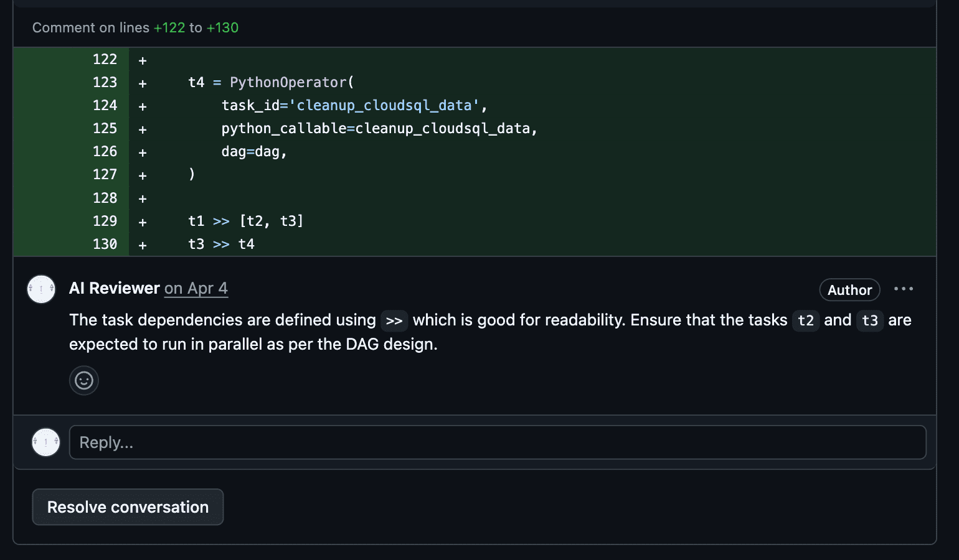This screenshot has width=959, height=560.
Task: Click the Author badge on the comment
Action: click(849, 290)
